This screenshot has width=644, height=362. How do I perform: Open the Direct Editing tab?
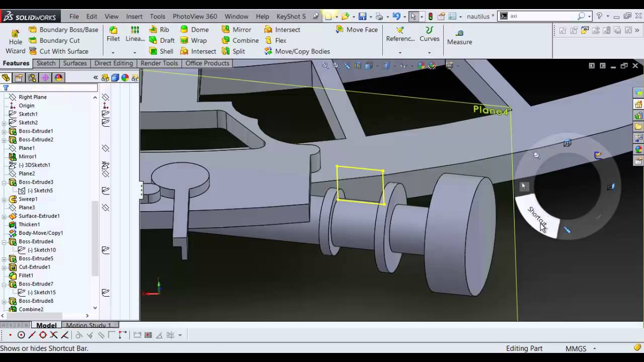pos(114,63)
